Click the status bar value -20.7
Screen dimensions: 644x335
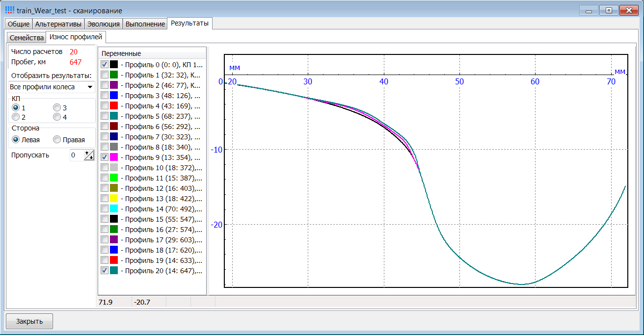(141, 302)
